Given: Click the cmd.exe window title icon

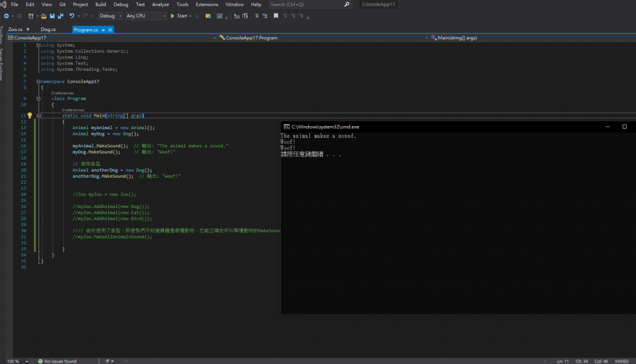Looking at the screenshot, I should pos(286,127).
